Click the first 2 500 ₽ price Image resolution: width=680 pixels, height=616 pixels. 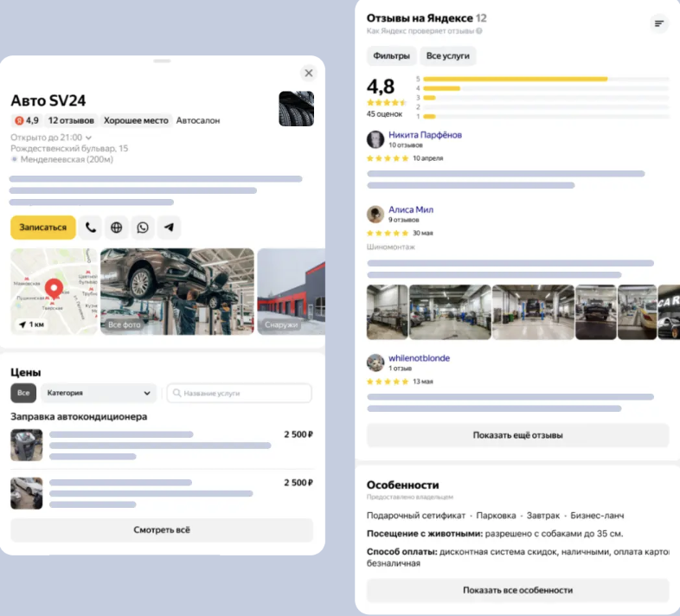coord(298,434)
